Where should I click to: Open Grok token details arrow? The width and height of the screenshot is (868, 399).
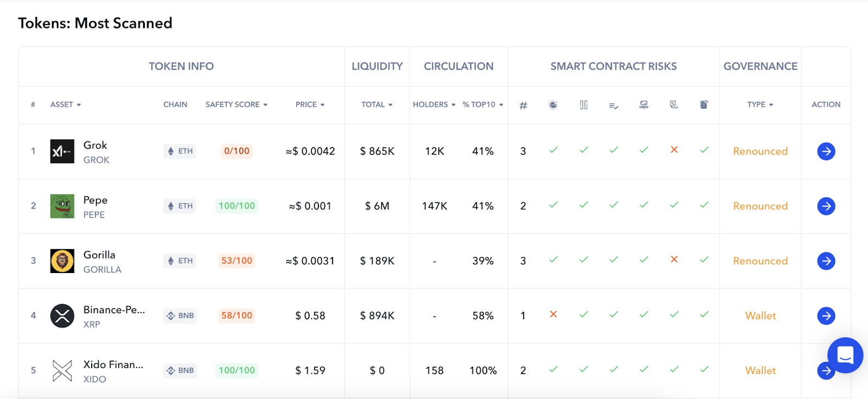coord(826,151)
